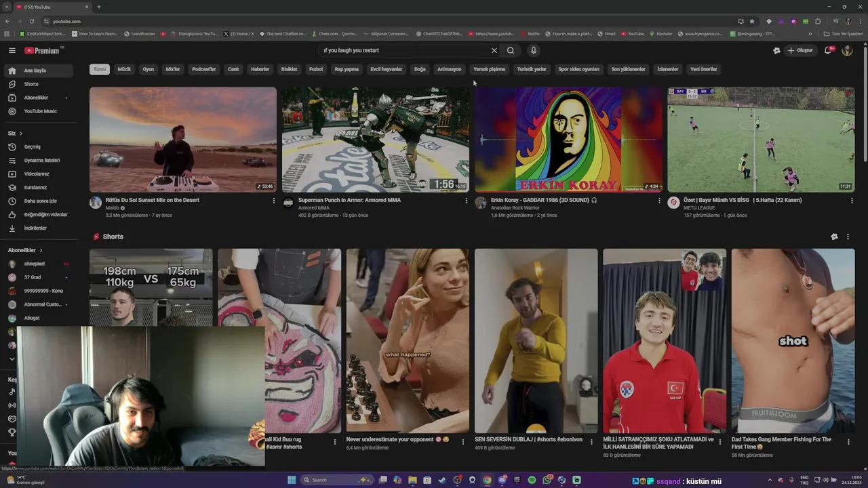Show hidden bookmarks overflow chevron

pos(810,33)
